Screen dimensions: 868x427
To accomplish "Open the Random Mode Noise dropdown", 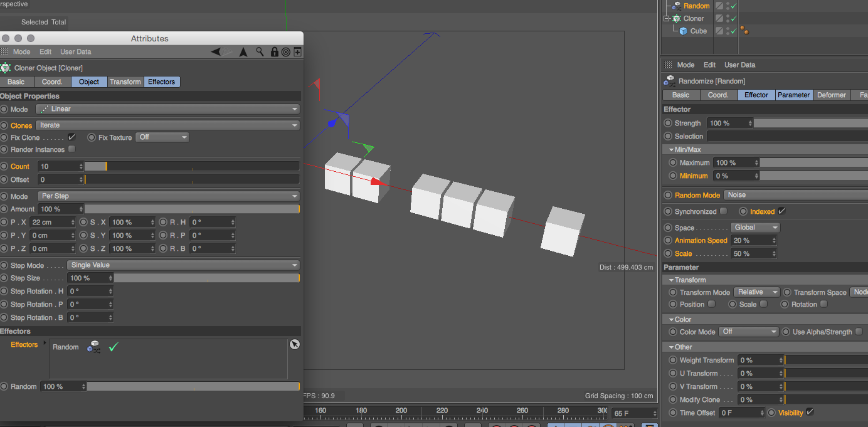I will coord(795,195).
